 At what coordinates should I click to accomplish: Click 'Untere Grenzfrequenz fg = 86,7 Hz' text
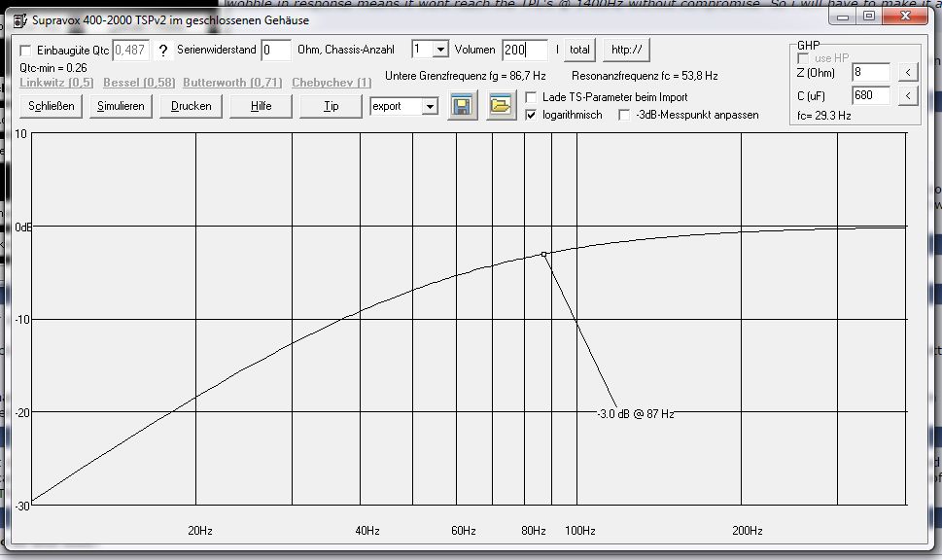(x=465, y=76)
